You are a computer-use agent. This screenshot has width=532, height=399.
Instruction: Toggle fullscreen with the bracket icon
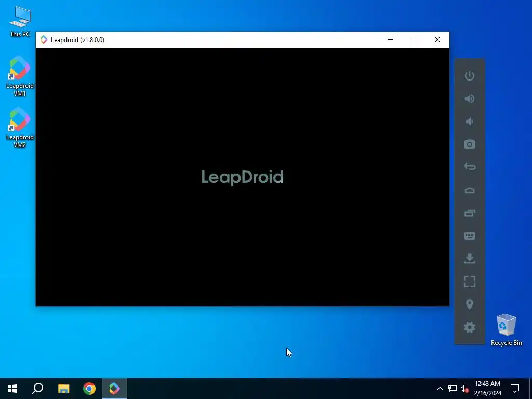pos(470,281)
